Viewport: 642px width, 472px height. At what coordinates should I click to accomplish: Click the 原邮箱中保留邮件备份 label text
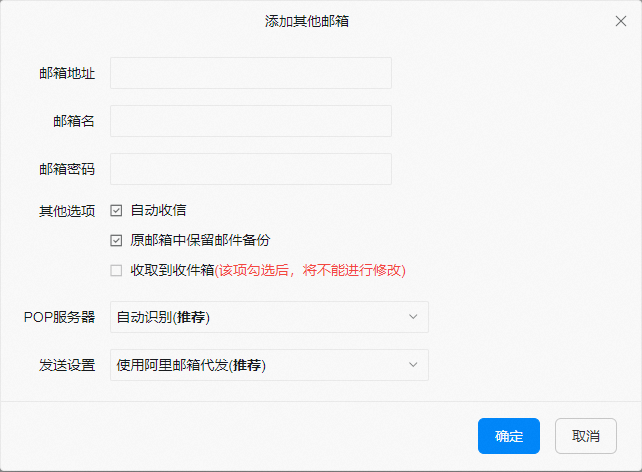(200, 241)
